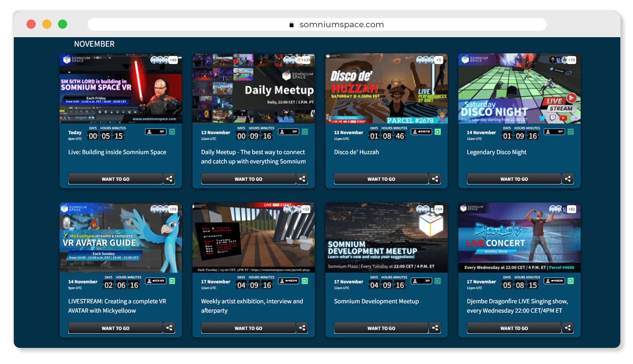Share the Somnium Development Meetup event

(435, 328)
